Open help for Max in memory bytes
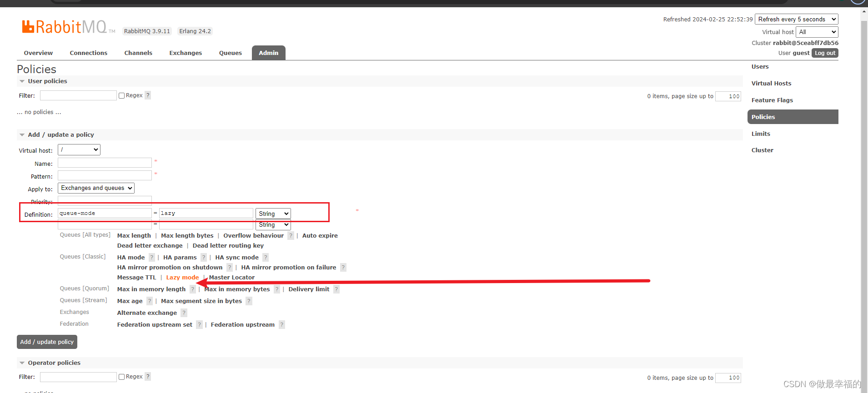Screen dimensions: 868x393 pyautogui.click(x=277, y=289)
